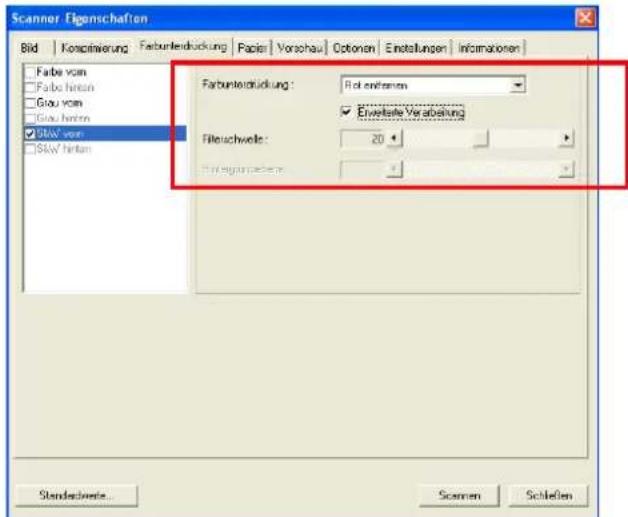Screen dimensions: 628x517
Task: Click the Schließen button
Action: coord(549,496)
